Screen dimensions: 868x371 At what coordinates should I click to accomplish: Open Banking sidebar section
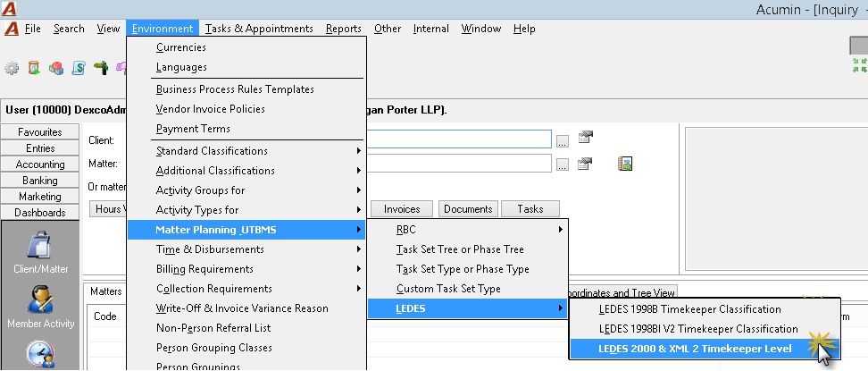[x=40, y=181]
